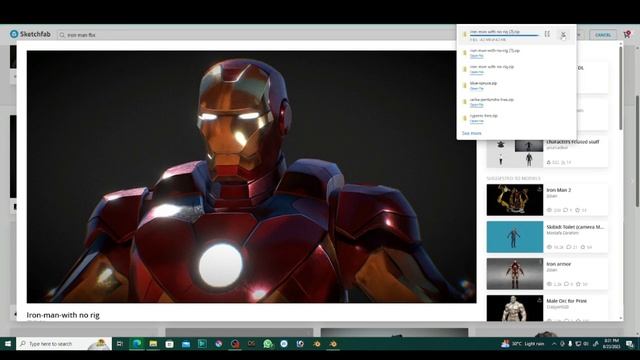Open the Iron armor model thumbnail
This screenshot has height=360, width=640.
pos(515,274)
